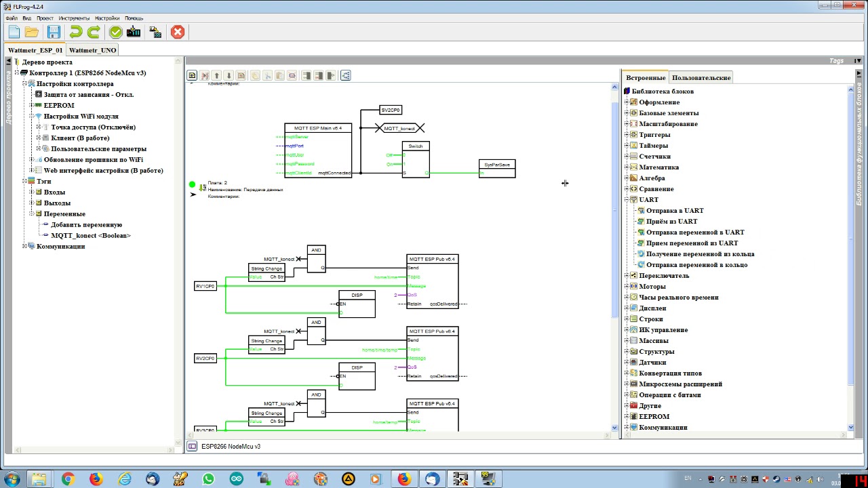This screenshot has width=868, height=488.
Task: Click the RV1CP0 input block on the diagram
Action: (x=205, y=286)
